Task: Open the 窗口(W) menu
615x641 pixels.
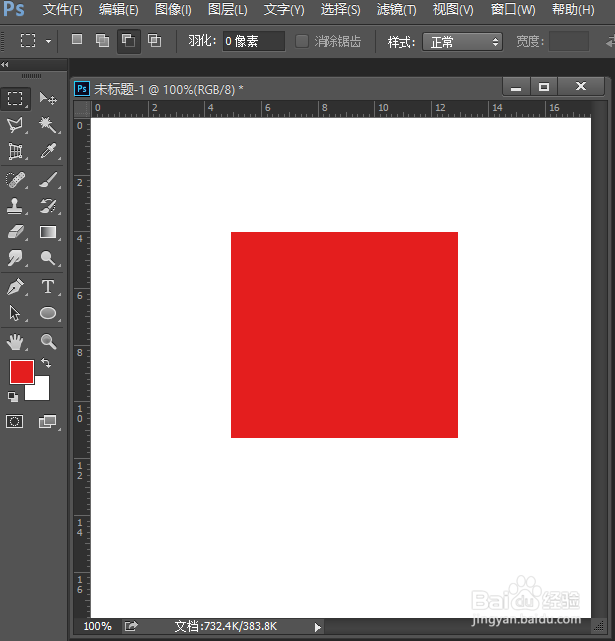Action: (513, 9)
